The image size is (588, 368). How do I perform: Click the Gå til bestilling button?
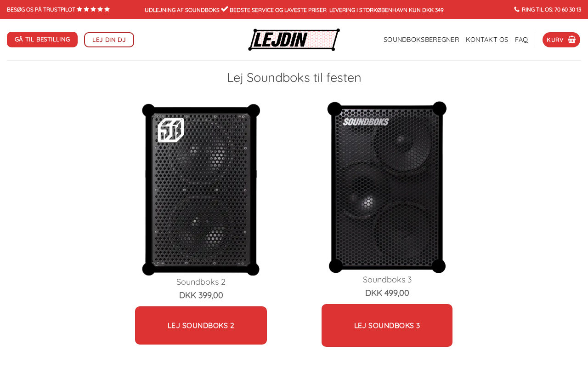(42, 40)
